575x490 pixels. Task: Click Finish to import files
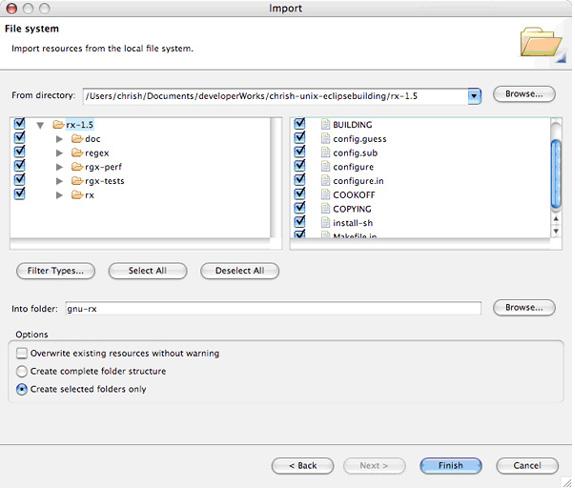pos(451,466)
